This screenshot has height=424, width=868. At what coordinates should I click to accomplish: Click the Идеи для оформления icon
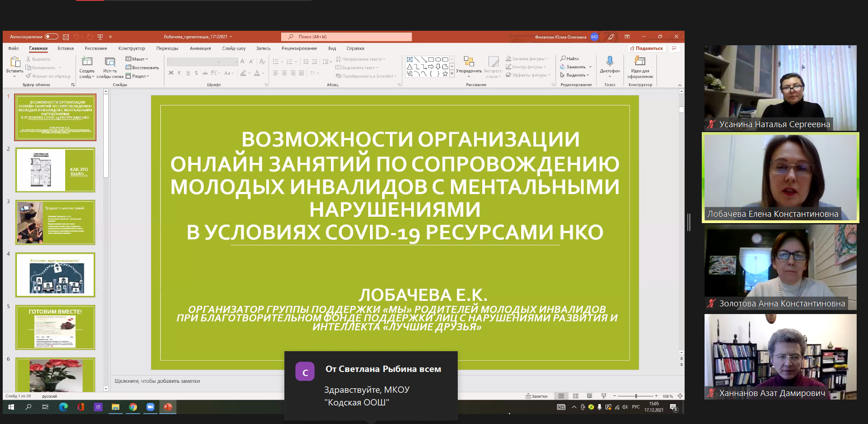tap(640, 61)
